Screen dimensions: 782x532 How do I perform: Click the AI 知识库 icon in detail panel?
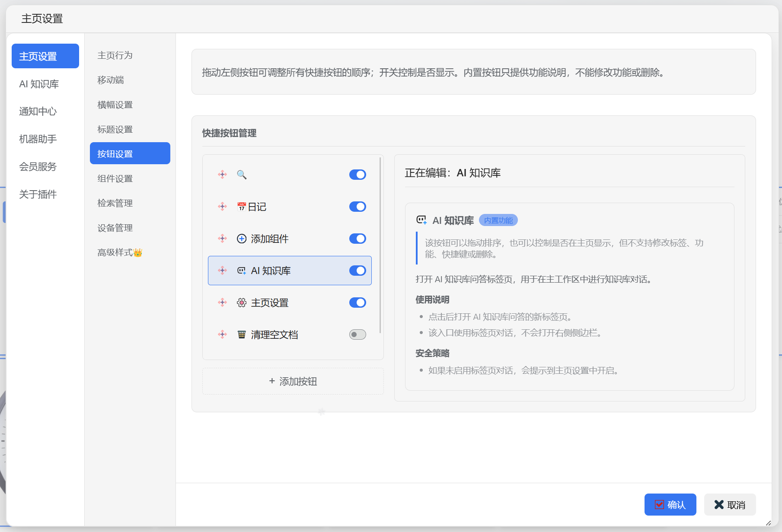421,220
